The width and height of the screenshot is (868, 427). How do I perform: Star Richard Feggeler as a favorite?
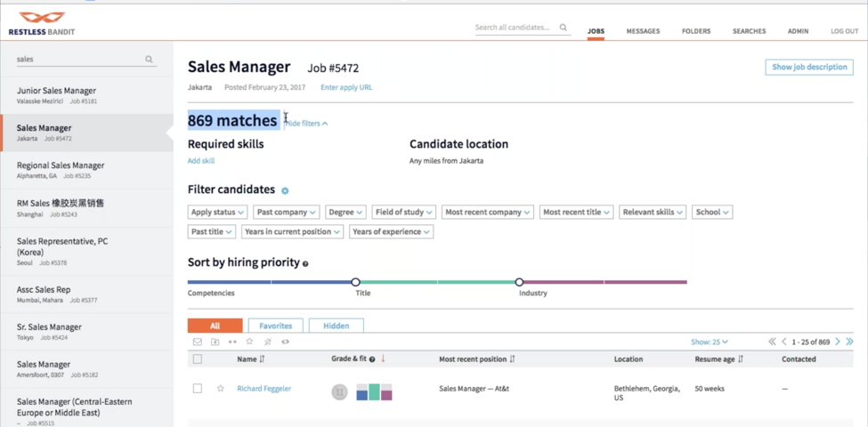click(221, 389)
